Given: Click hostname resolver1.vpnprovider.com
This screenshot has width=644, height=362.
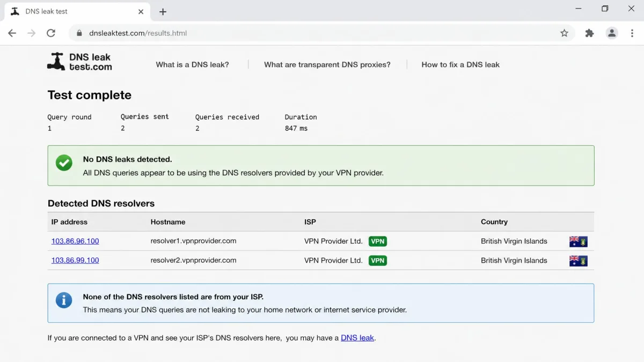Looking at the screenshot, I should [x=193, y=241].
